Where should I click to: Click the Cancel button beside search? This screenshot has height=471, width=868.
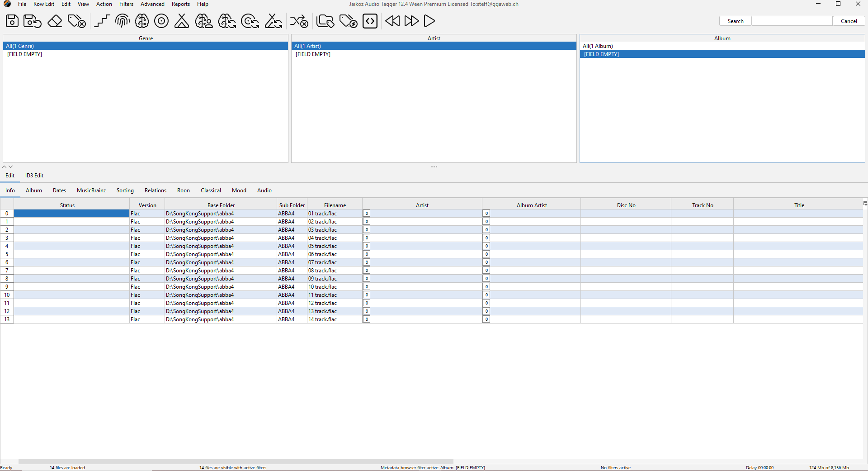849,21
